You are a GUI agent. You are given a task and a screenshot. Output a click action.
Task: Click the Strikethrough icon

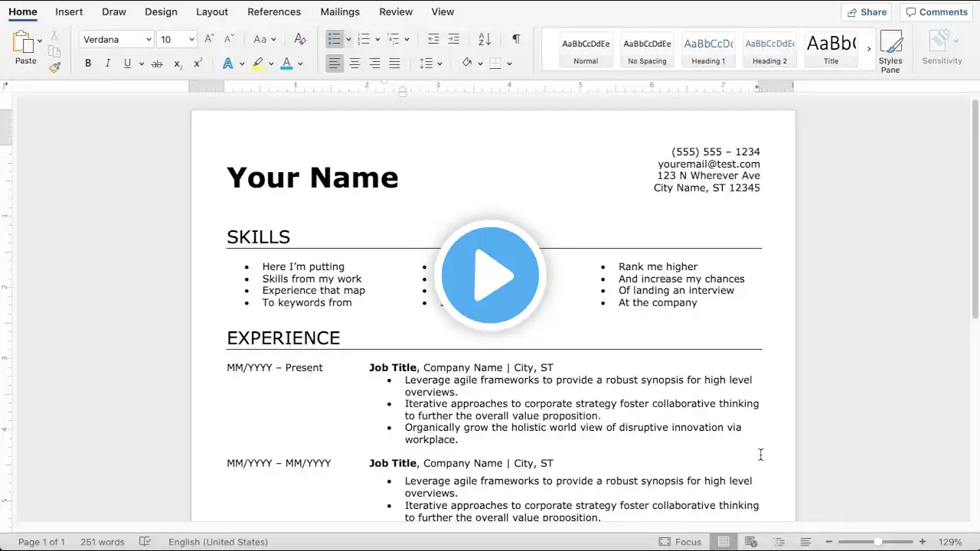pos(157,64)
